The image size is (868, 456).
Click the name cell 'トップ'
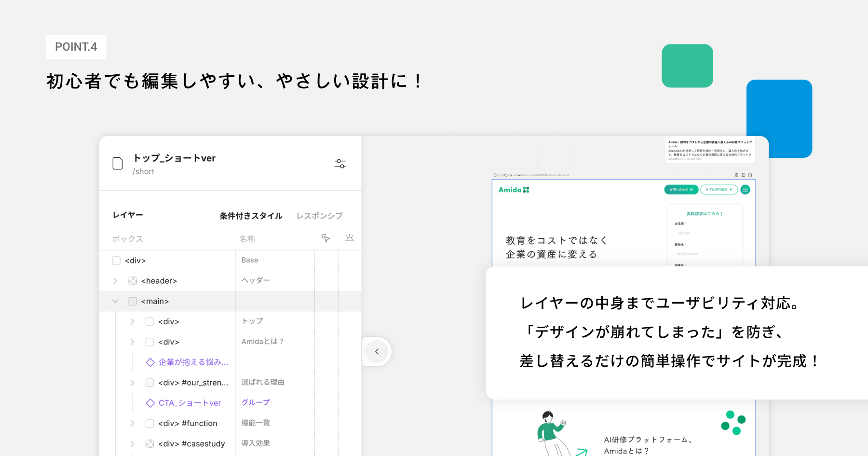(252, 321)
